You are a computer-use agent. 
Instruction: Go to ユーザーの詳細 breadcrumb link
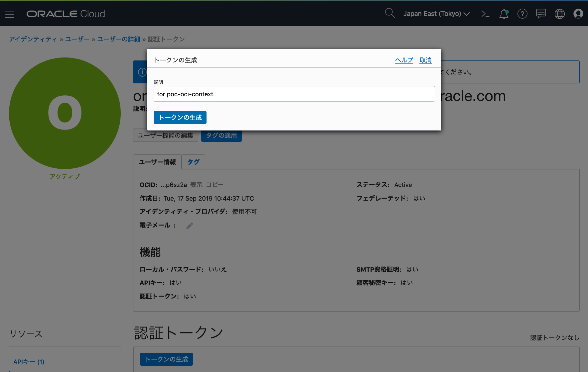pyautogui.click(x=119, y=39)
